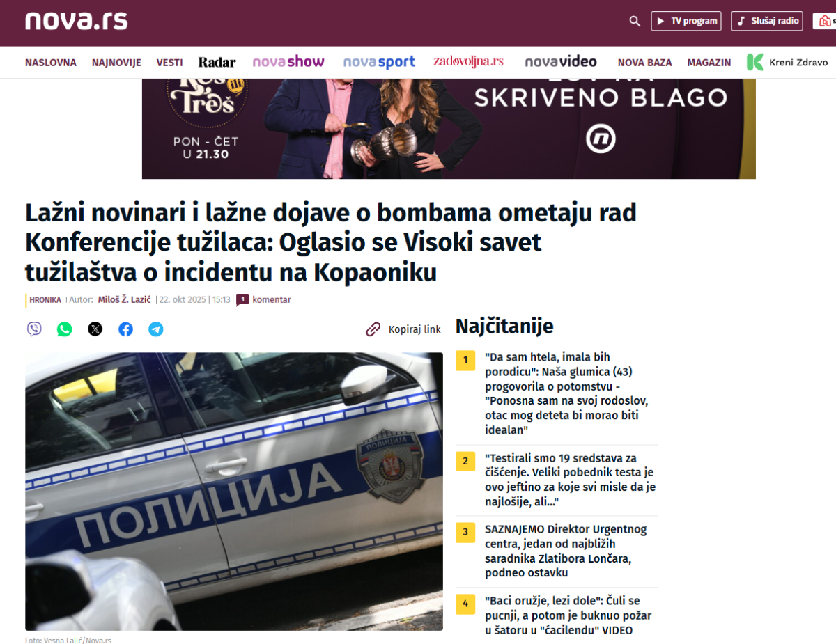Share article via Viber icon
This screenshot has height=644, width=836.
(x=34, y=329)
